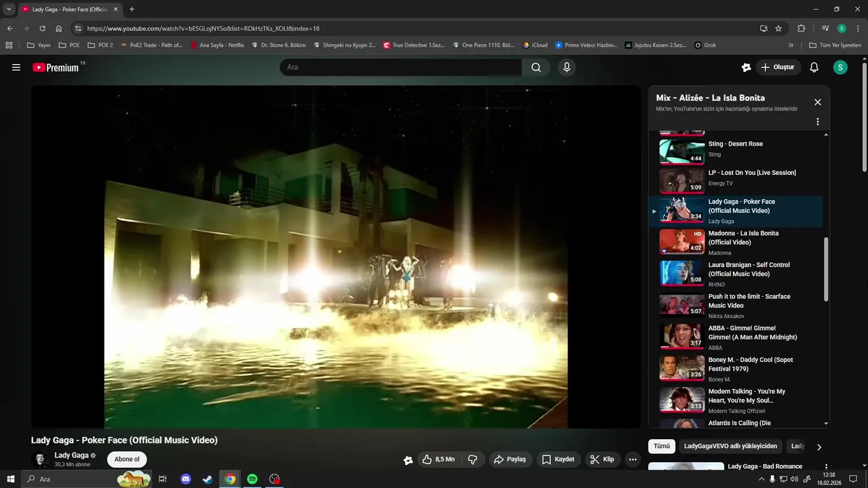The height and width of the screenshot is (488, 868).
Task: Open the POE 2 bookmarks folder
Action: [100, 45]
